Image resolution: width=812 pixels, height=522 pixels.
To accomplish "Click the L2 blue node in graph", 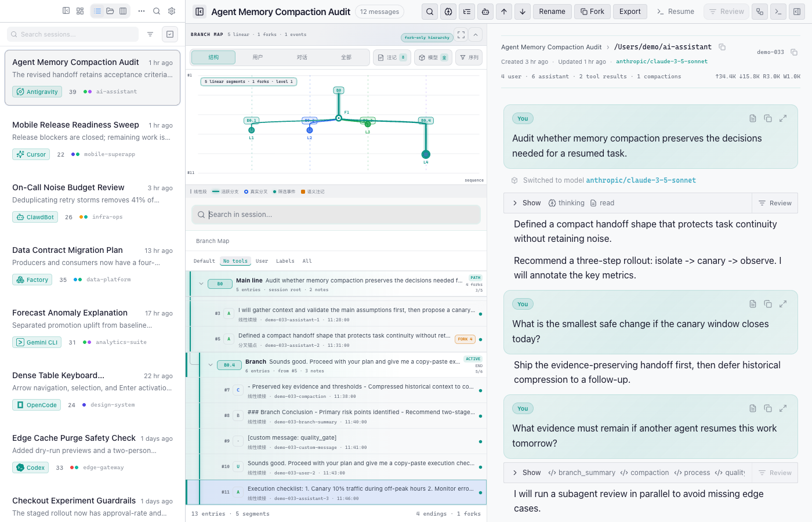I will 310,130.
